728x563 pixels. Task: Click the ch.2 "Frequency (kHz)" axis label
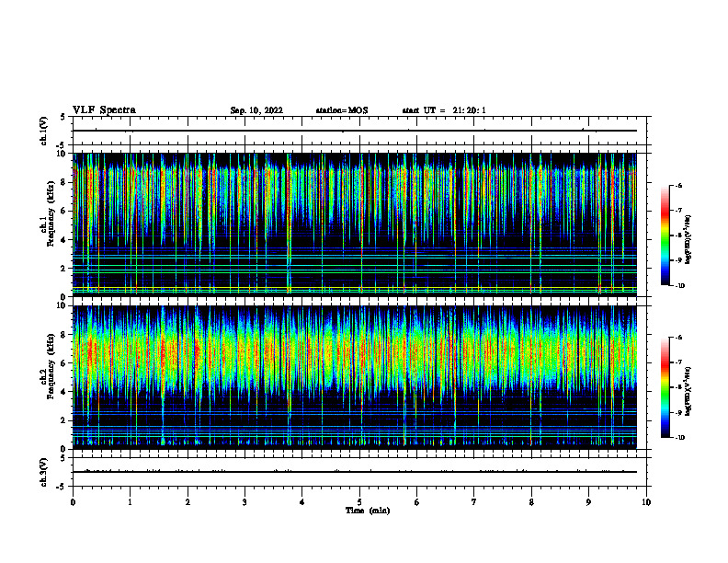51,366
